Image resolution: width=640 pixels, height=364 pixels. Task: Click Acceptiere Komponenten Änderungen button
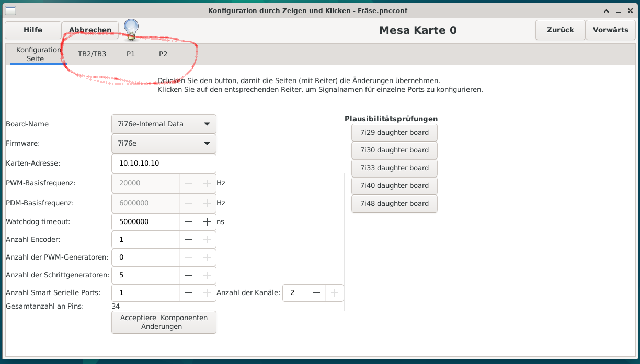(164, 322)
